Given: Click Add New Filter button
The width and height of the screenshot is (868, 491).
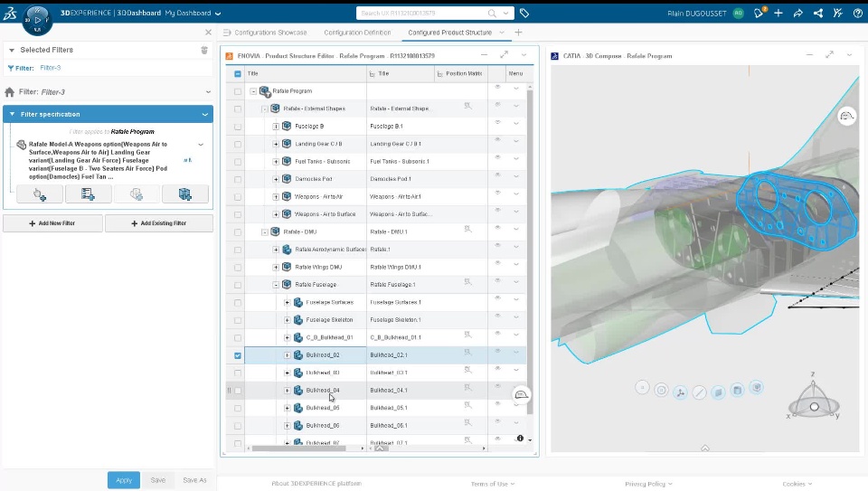Looking at the screenshot, I should [52, 223].
